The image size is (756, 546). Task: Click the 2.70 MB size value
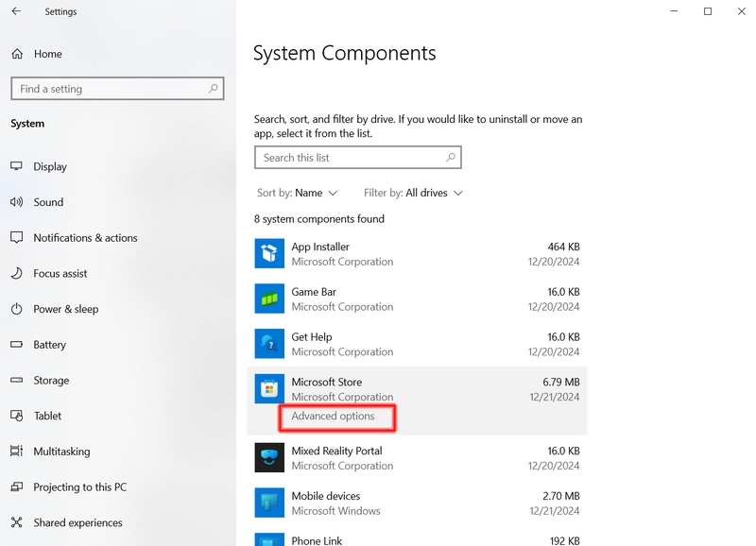(560, 496)
